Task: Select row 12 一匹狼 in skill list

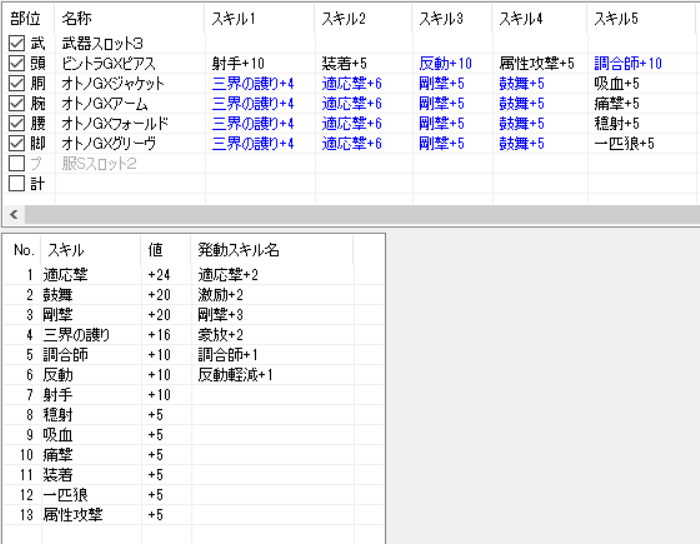Action: tap(194, 495)
